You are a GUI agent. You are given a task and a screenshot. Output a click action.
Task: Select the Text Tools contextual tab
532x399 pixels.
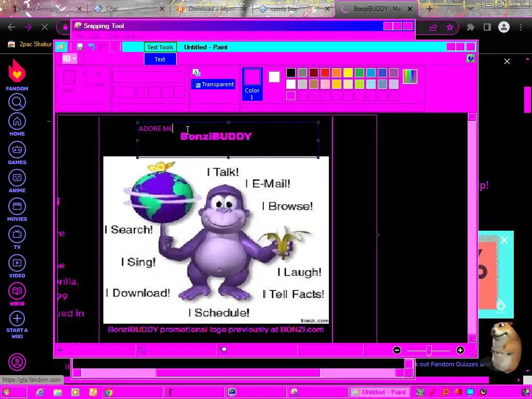click(160, 47)
